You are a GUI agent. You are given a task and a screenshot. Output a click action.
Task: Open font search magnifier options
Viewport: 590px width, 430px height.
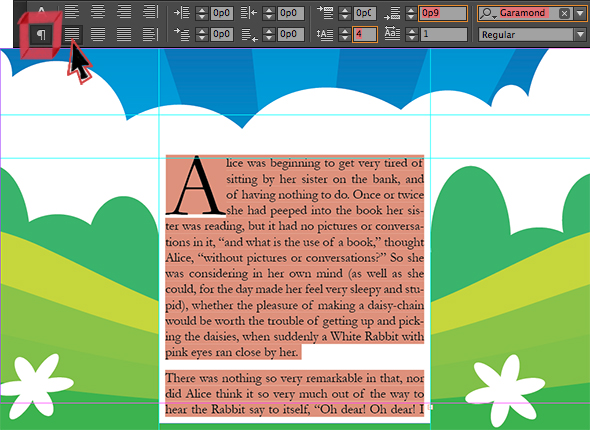click(x=488, y=14)
